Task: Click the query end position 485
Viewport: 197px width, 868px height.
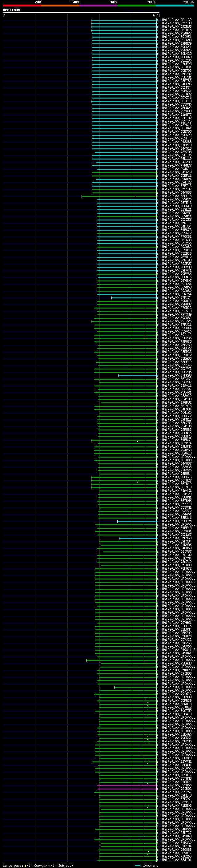Action: point(155,15)
